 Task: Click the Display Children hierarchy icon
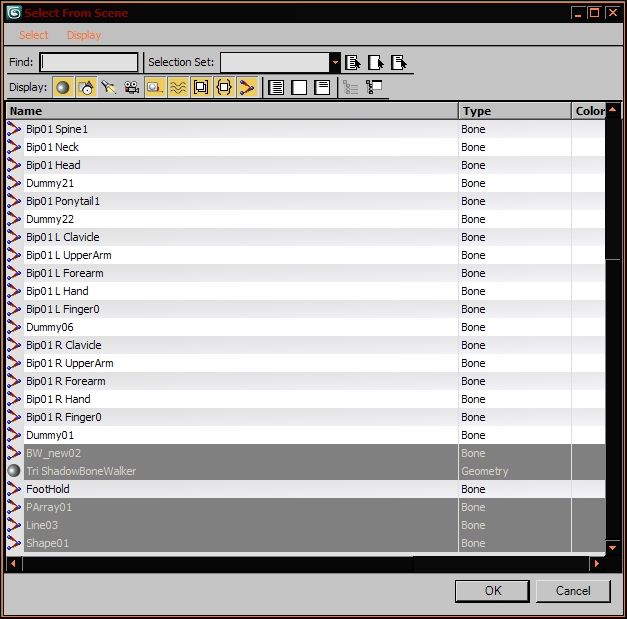374,87
